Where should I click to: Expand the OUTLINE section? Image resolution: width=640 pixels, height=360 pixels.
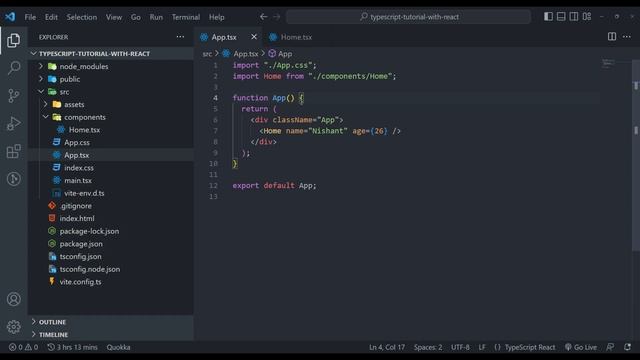110,322
